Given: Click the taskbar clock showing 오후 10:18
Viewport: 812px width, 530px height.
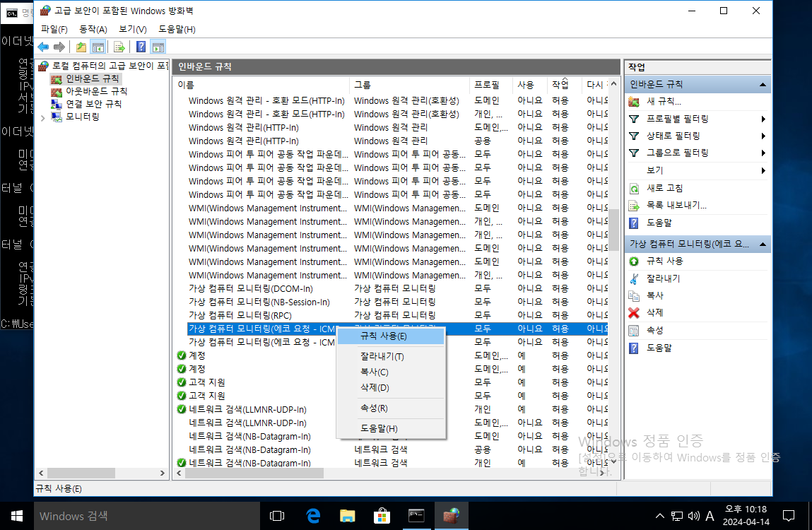Looking at the screenshot, I should (x=746, y=516).
